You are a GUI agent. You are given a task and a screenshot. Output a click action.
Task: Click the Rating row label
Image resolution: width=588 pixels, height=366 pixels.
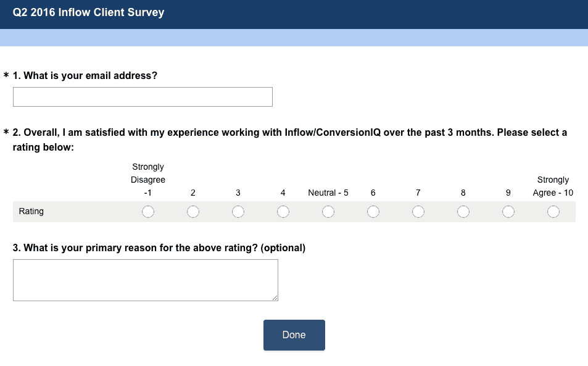click(31, 211)
